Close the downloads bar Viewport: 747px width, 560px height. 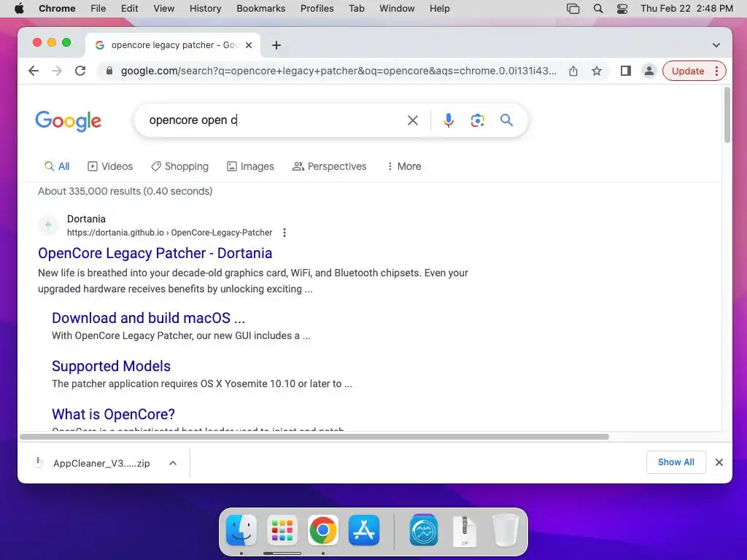click(719, 462)
